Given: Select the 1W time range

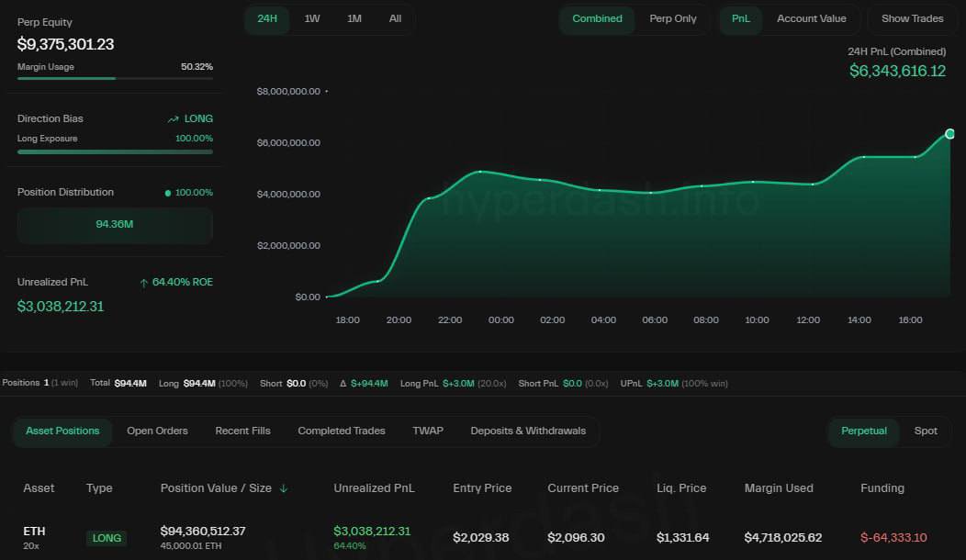Looking at the screenshot, I should tap(312, 19).
